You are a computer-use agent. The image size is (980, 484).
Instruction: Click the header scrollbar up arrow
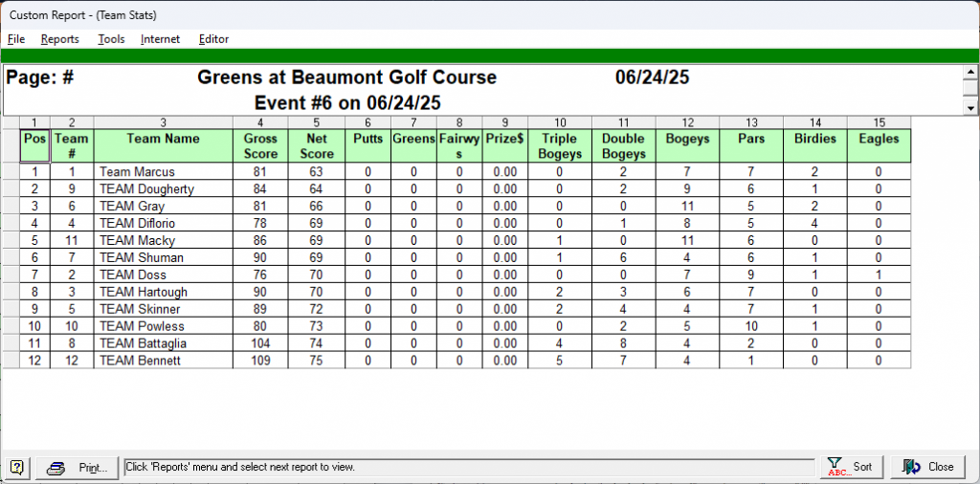(x=969, y=73)
